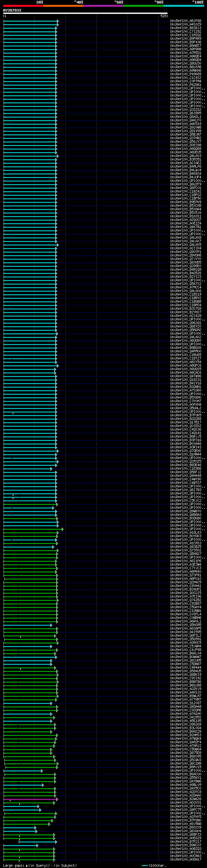
Task: Select hit label UniRef100_C5KJC2
Action: (186, 500)
